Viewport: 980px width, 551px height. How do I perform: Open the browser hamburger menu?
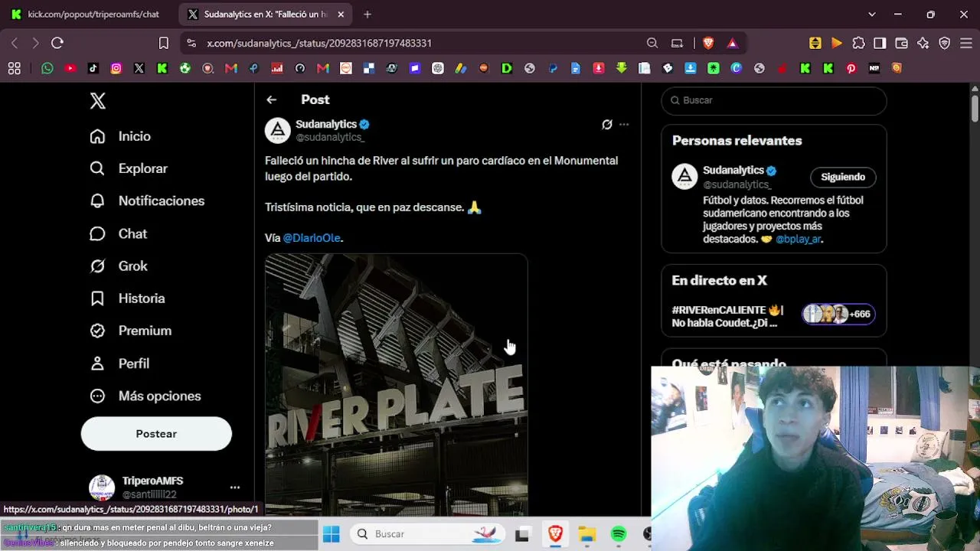(x=965, y=44)
